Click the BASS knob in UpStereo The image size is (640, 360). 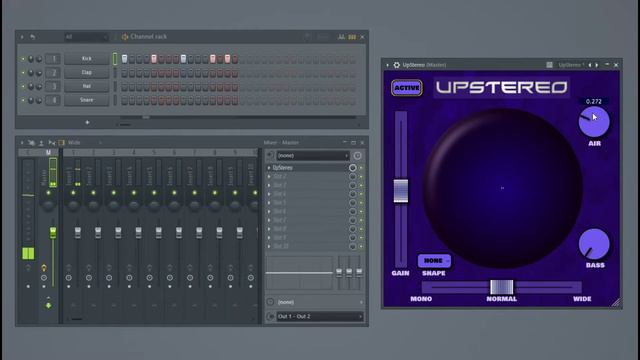pyautogui.click(x=594, y=244)
